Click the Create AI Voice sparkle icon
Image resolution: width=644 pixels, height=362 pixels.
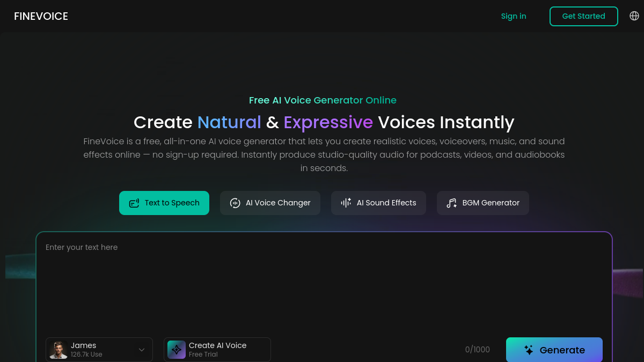tap(177, 350)
